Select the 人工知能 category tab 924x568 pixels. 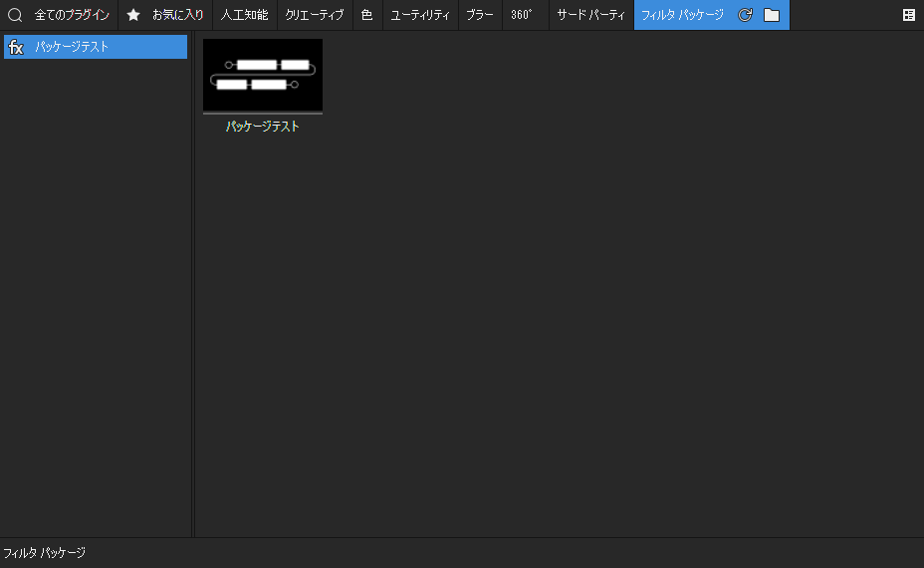pyautogui.click(x=244, y=15)
